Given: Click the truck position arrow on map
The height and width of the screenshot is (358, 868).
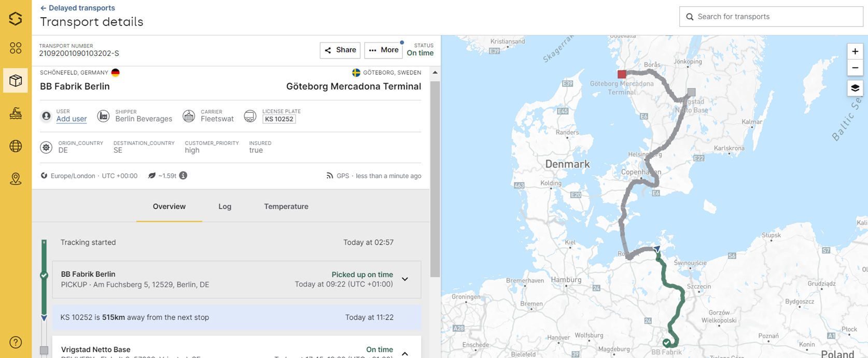Looking at the screenshot, I should 657,249.
